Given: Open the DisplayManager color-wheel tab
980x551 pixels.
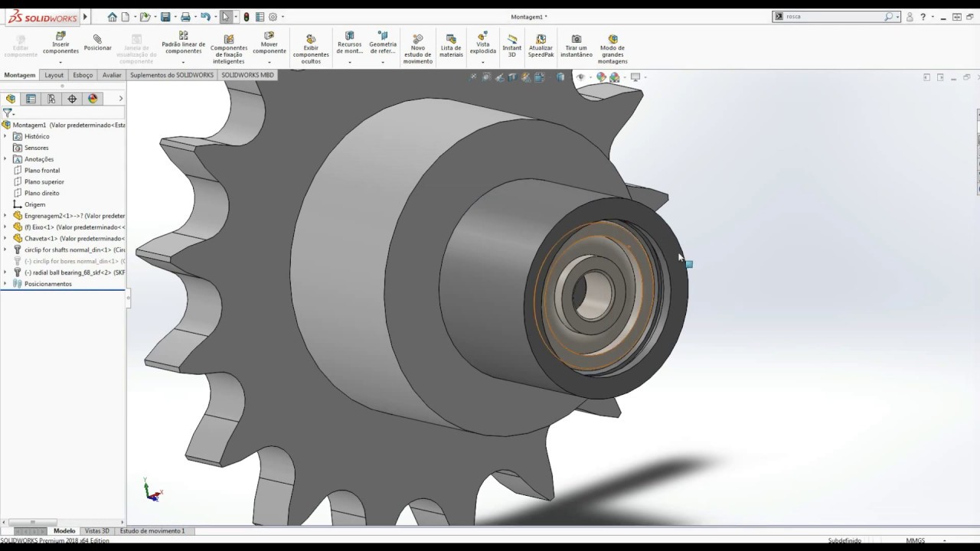Looking at the screenshot, I should pos(93,99).
